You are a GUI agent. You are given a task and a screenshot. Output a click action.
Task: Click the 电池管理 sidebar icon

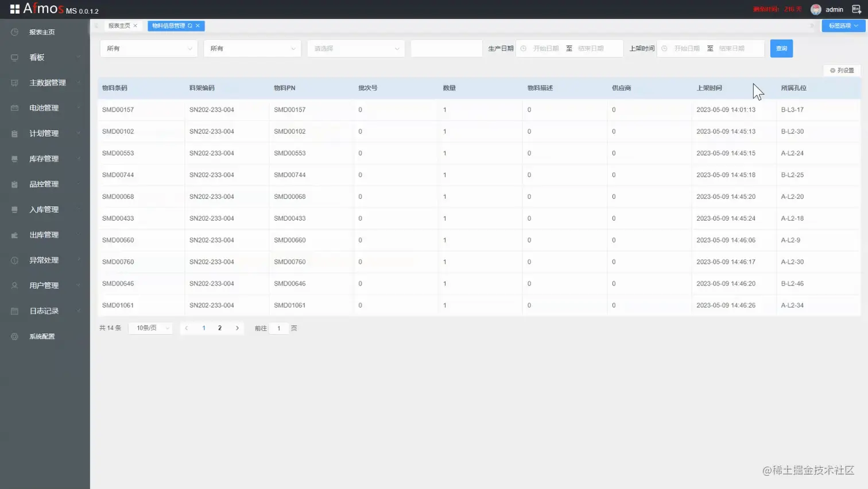click(14, 108)
